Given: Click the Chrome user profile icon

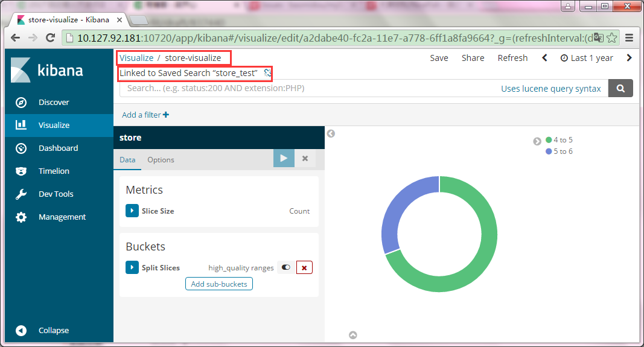Looking at the screenshot, I should point(567,6).
